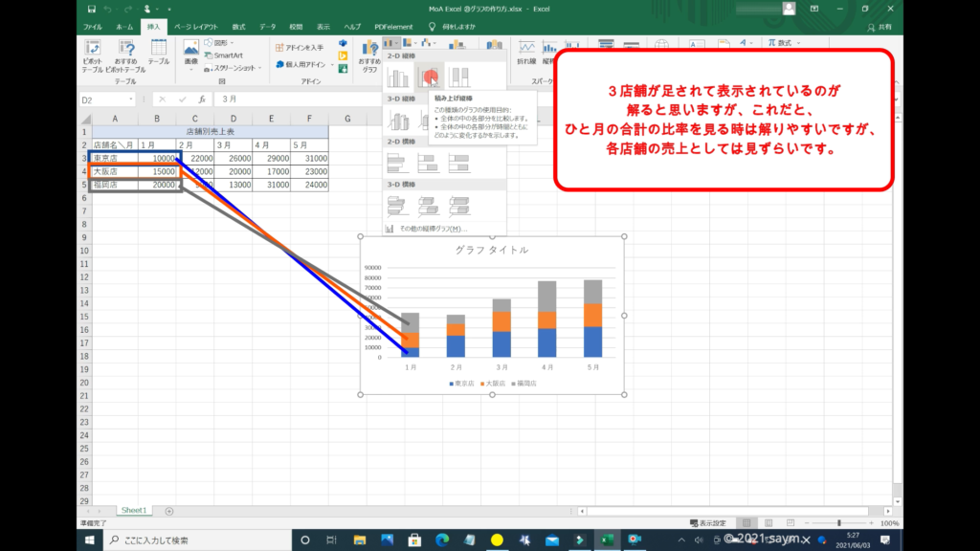
Task: Pick the 100% stacked column chart
Action: click(459, 77)
